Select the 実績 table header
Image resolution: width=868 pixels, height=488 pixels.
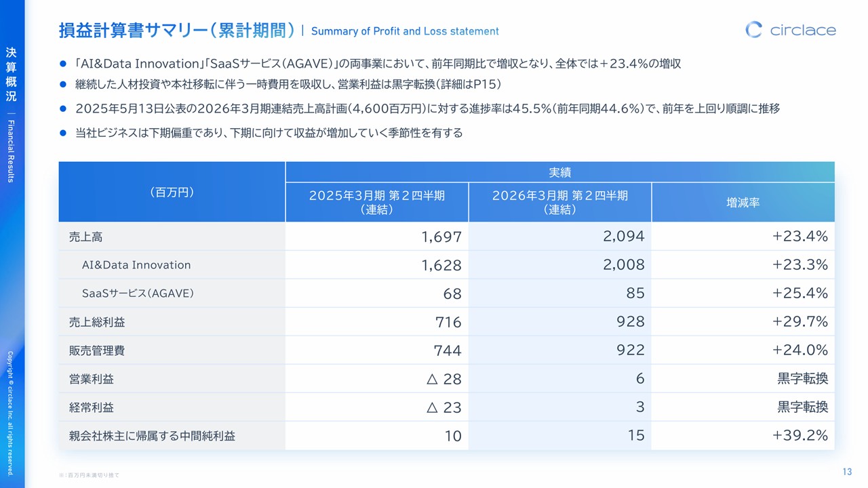[x=559, y=172]
